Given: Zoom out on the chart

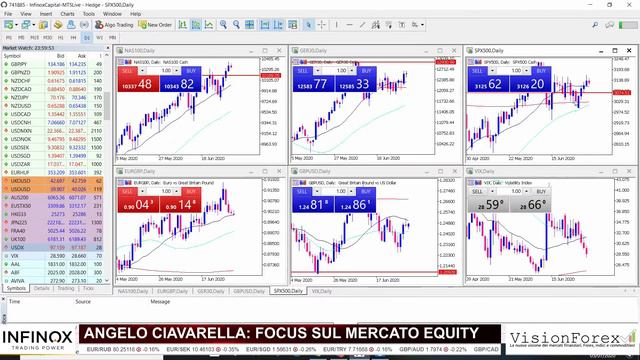Looking at the screenshot, I should tap(236, 25).
